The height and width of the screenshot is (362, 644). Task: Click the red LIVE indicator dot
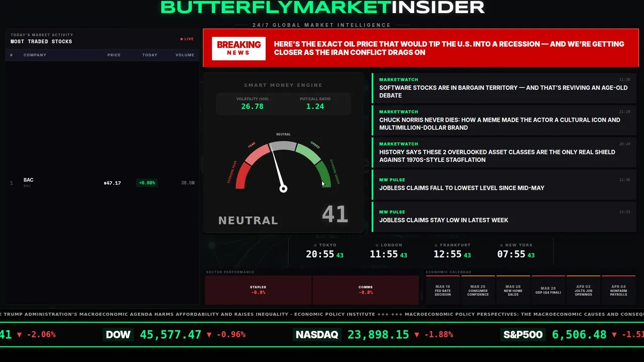click(x=182, y=39)
